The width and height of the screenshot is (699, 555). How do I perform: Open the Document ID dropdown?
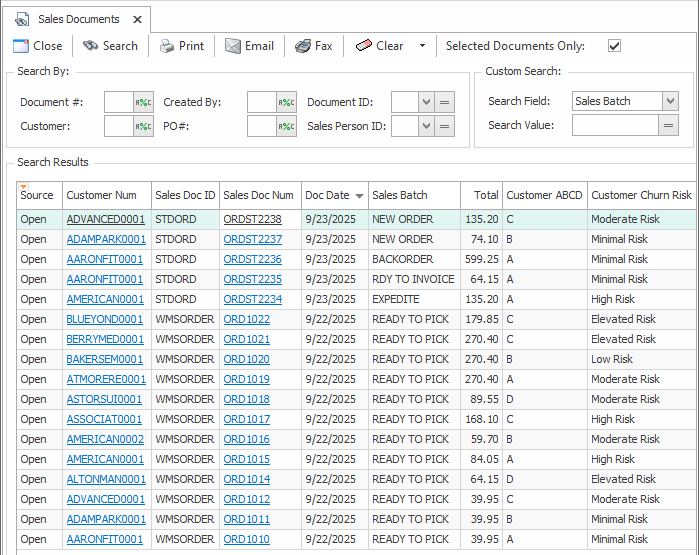click(x=426, y=102)
